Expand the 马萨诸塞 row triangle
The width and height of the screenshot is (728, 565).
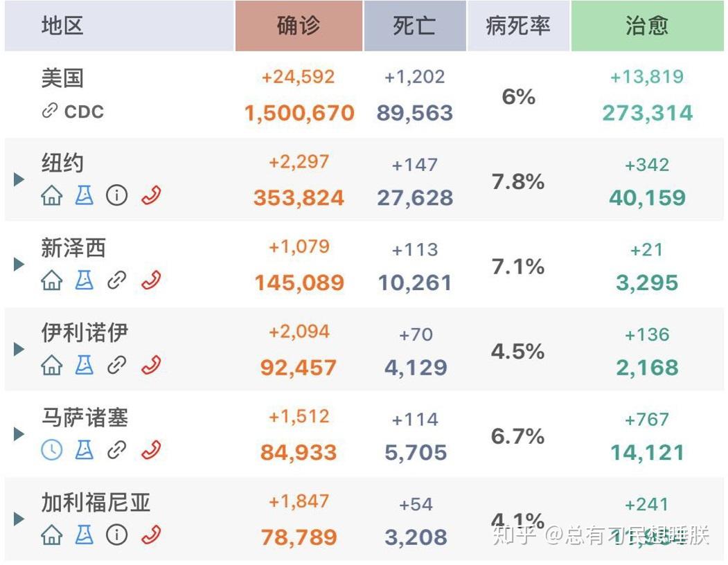coord(19,434)
